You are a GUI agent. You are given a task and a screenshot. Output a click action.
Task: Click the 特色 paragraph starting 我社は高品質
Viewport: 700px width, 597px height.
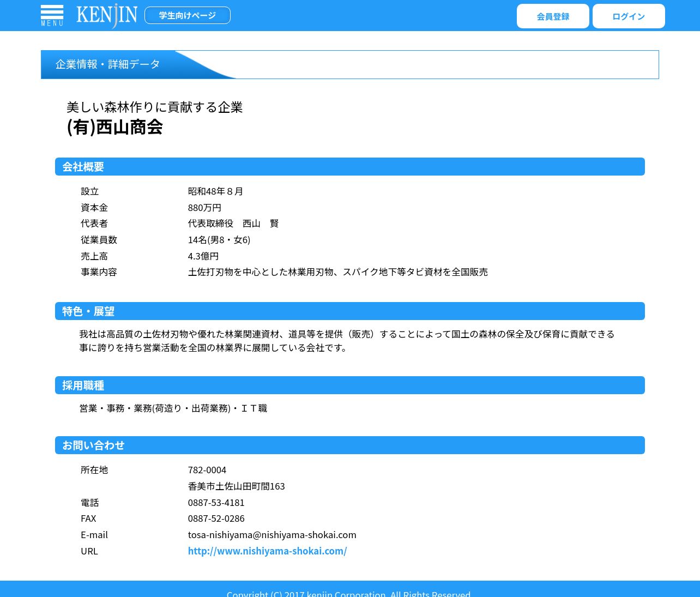pyautogui.click(x=347, y=341)
